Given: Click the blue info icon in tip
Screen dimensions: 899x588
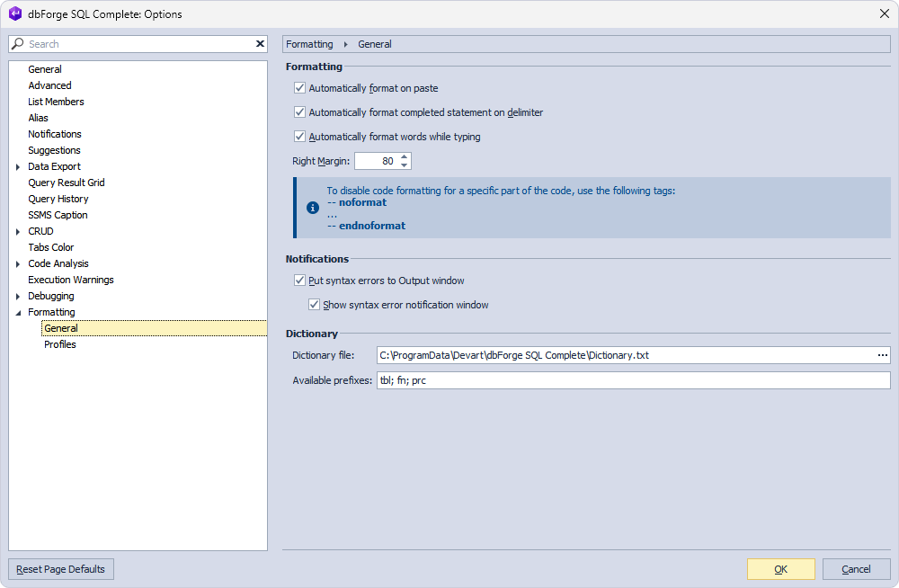Looking at the screenshot, I should coord(313,208).
